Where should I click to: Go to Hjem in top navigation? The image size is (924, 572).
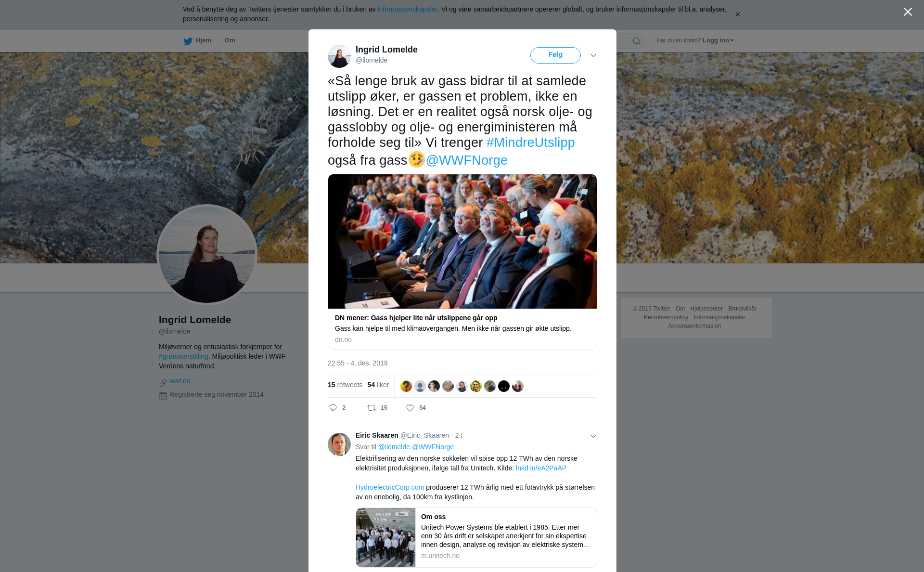point(204,40)
